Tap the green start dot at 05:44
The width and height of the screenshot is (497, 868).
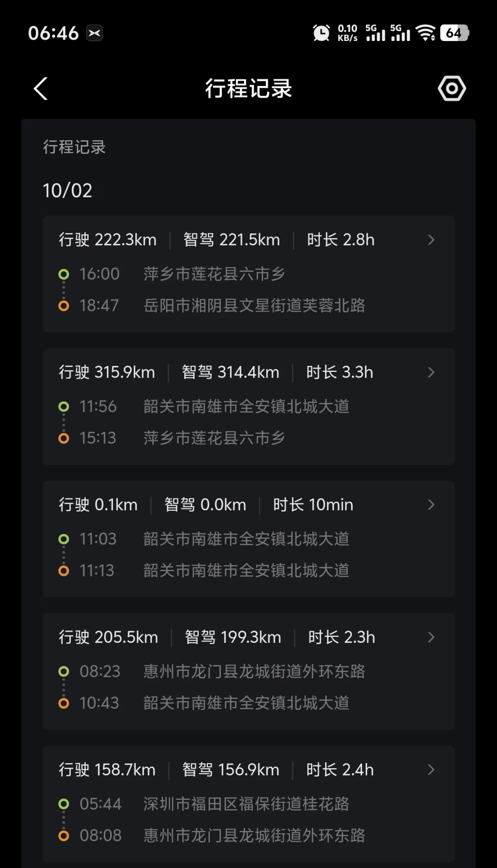pos(64,804)
